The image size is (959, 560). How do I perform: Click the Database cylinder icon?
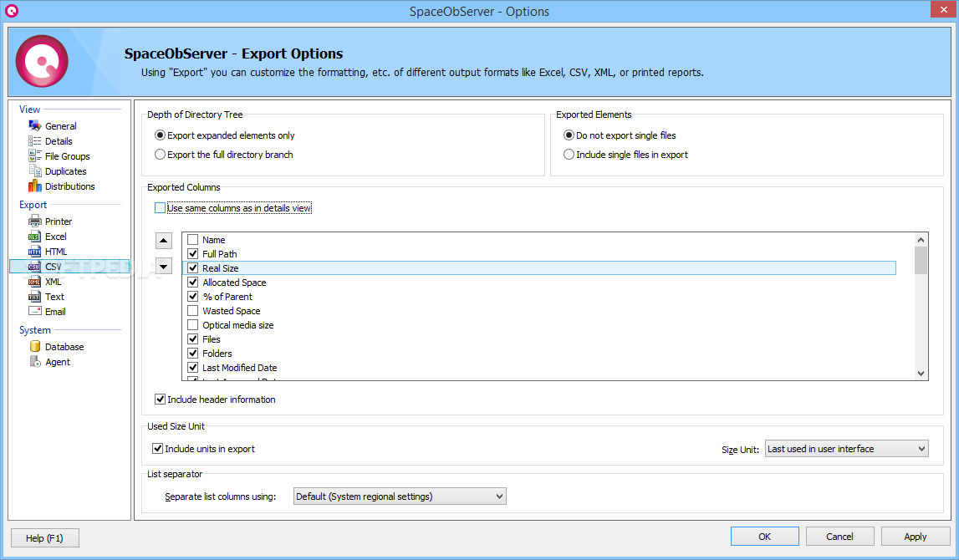pos(35,346)
